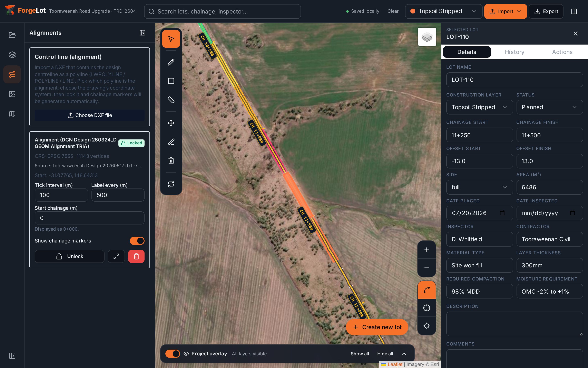Viewport: 588px width, 368px height.
Task: Click Create new lot button
Action: pyautogui.click(x=377, y=327)
